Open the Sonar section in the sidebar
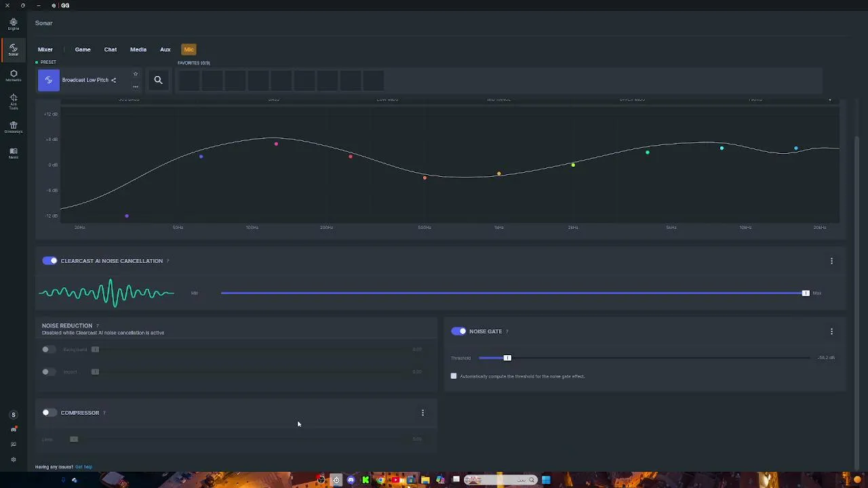 tap(13, 50)
